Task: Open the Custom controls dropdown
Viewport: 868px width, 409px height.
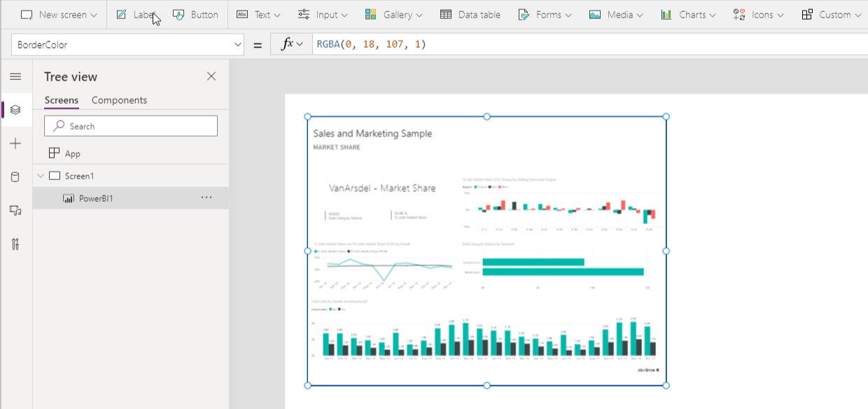Action: [831, 15]
